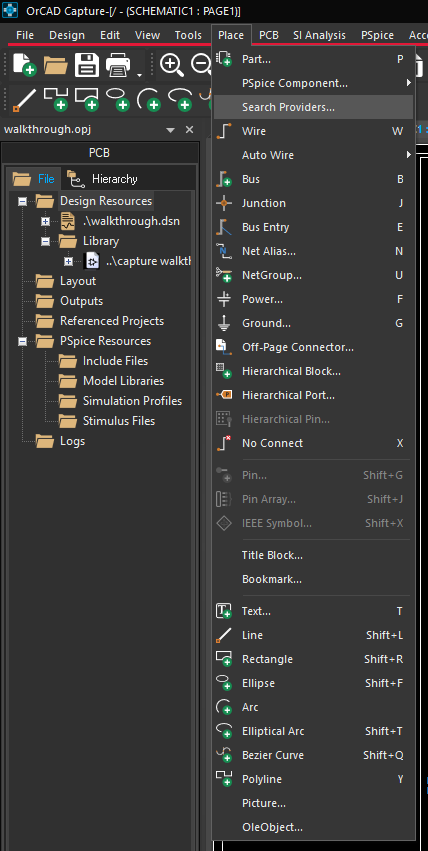Open the Tools menu
Image resolution: width=428 pixels, height=851 pixels.
point(188,35)
